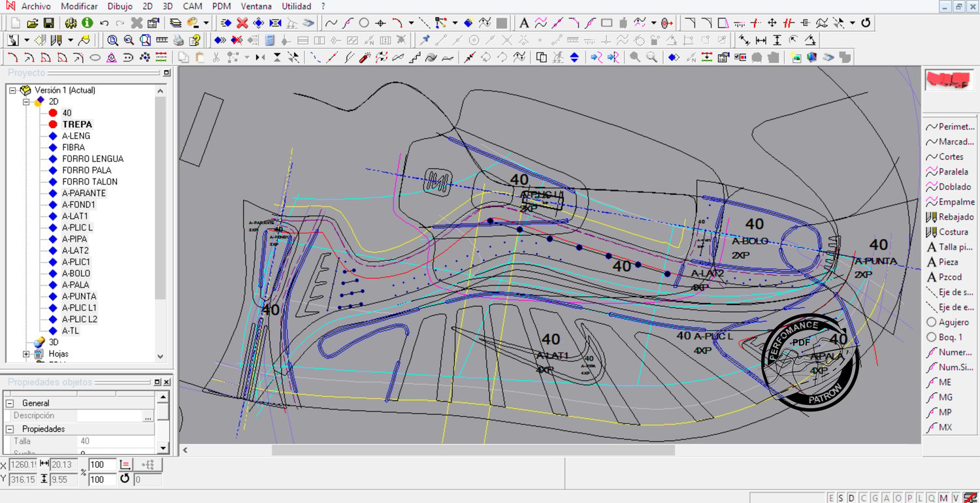Viewport: 980px width, 503px height.
Task: Select the FORRO LENGUA tree item
Action: pos(93,159)
